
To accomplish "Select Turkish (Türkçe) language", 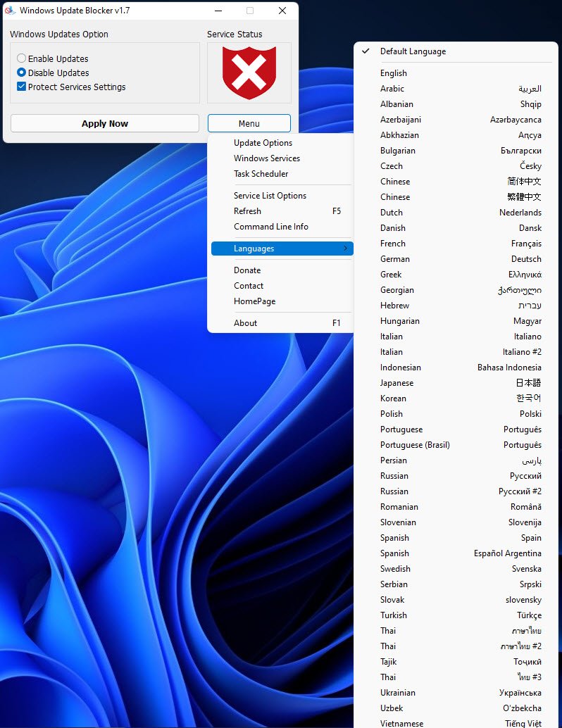I will (x=456, y=615).
